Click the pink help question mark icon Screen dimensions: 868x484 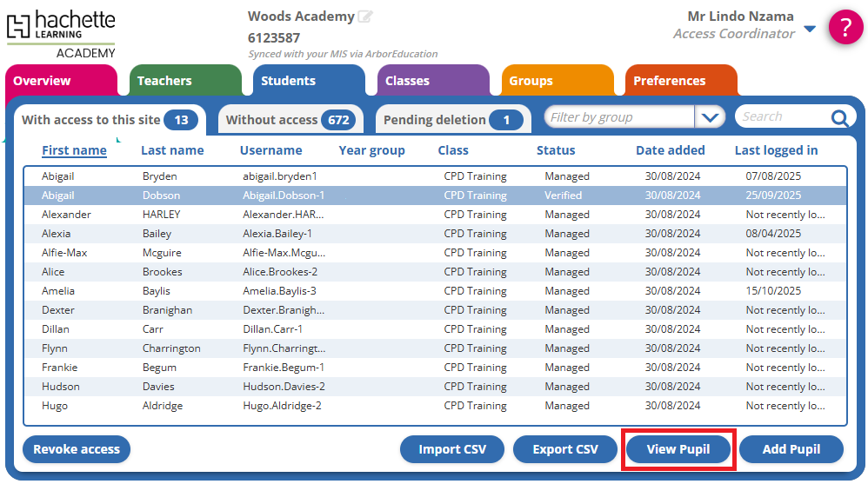click(x=845, y=27)
